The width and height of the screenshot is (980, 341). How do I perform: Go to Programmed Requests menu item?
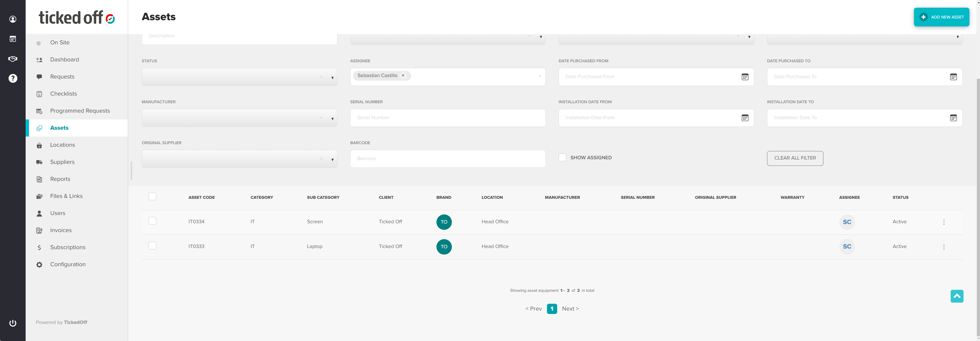point(80,111)
